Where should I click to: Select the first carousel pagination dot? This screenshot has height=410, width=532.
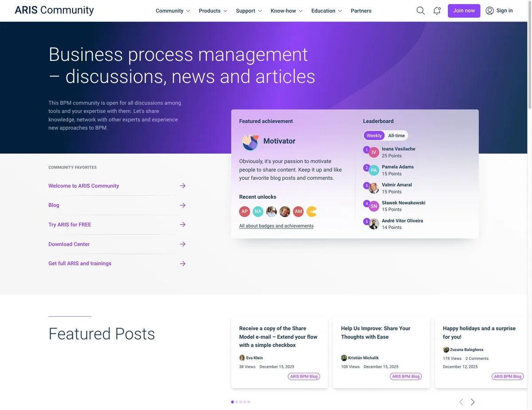tap(232, 402)
